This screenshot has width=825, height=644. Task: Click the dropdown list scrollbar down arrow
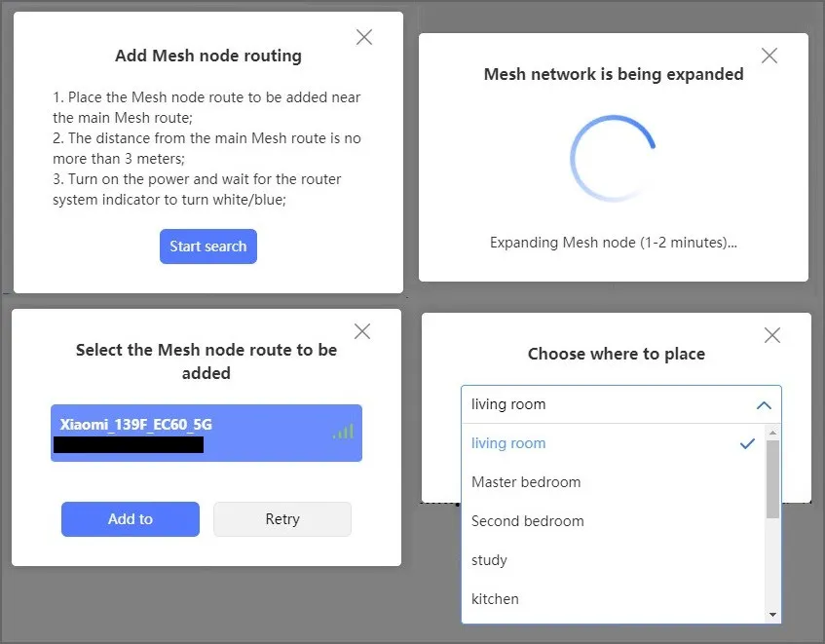click(773, 614)
